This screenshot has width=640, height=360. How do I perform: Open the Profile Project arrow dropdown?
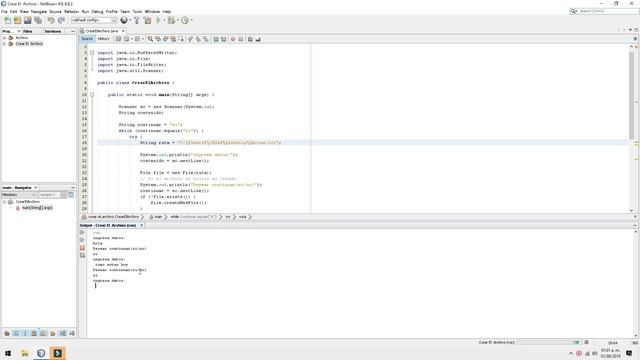(191, 20)
